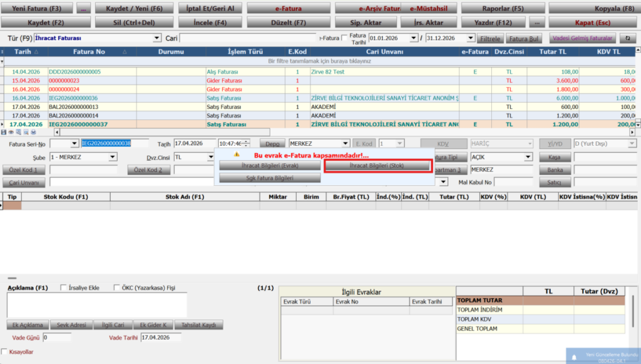This screenshot has height=364, width=641.
Task: Click the time field's spinner arrows
Action: 245,143
